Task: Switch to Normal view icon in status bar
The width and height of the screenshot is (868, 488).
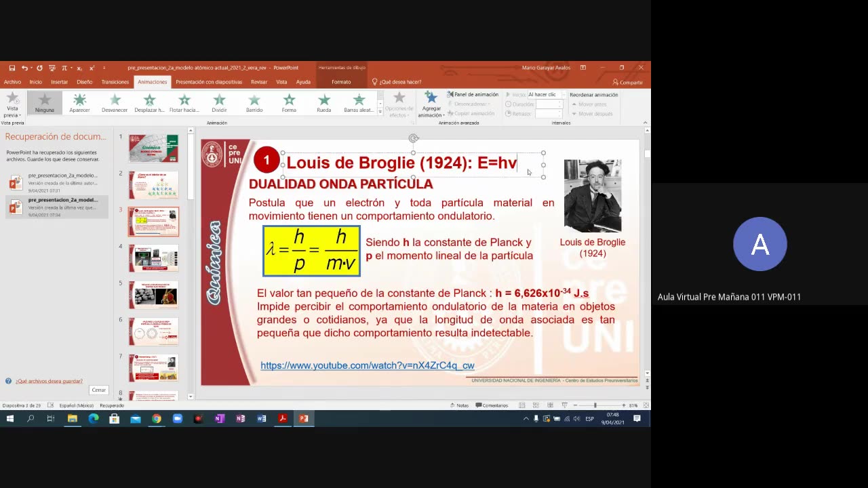Action: click(x=521, y=405)
